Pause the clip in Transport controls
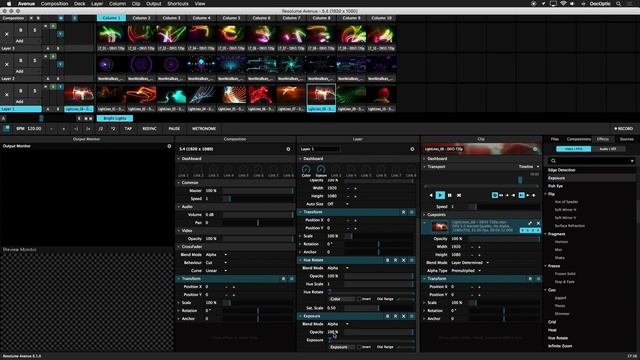This screenshot has height=360, width=640. point(450,196)
